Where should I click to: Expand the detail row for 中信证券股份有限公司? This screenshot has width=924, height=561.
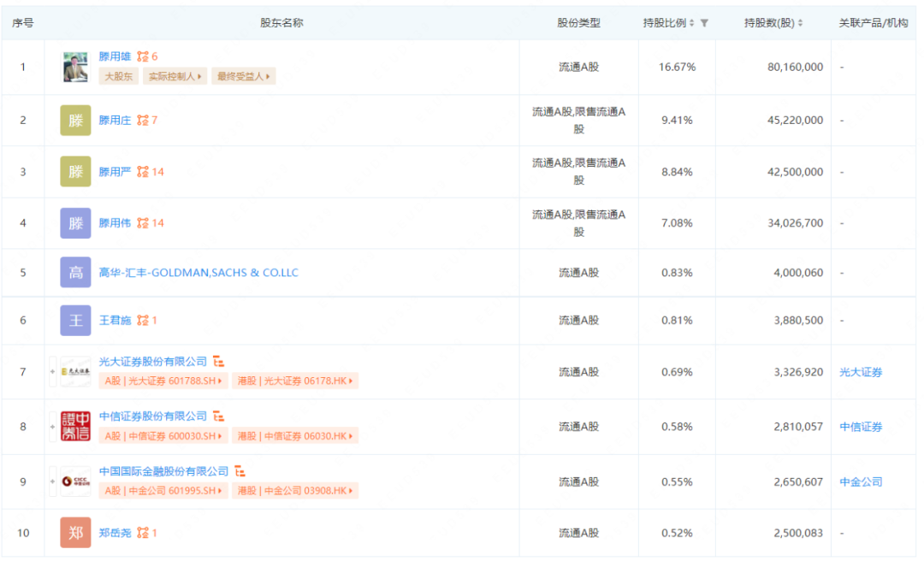point(51,427)
